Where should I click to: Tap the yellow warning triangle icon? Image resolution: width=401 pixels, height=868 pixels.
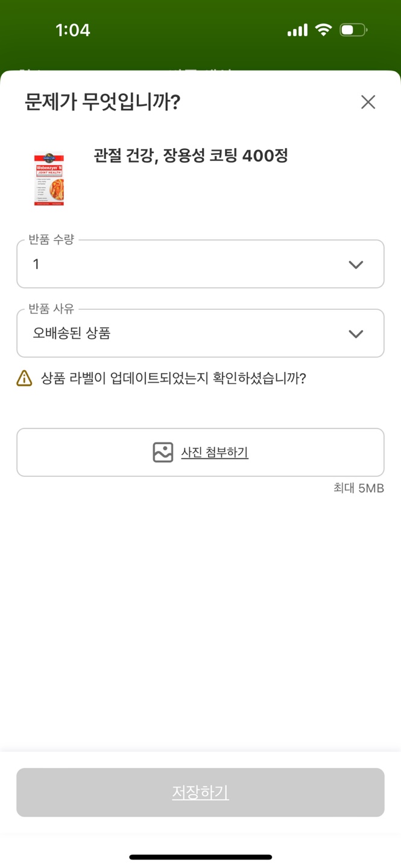(x=24, y=379)
